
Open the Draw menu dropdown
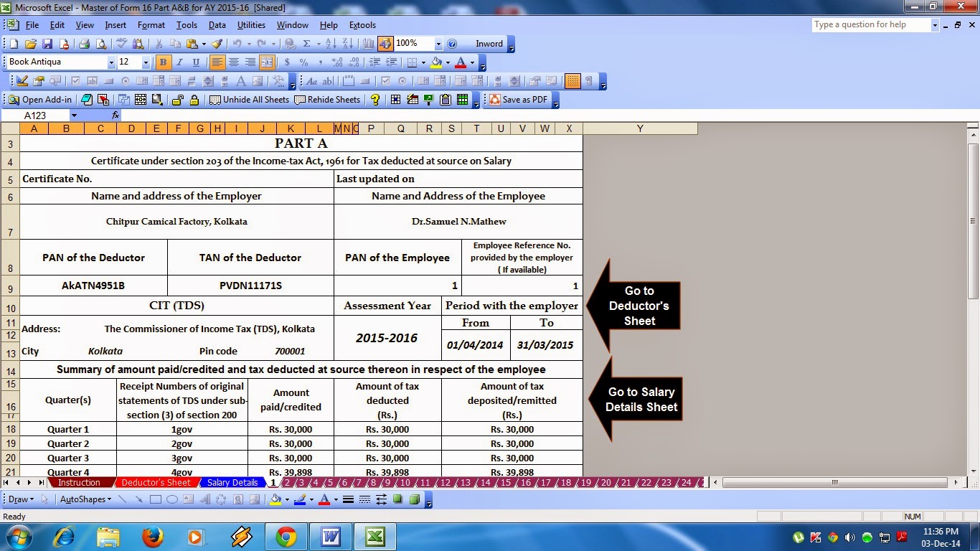tap(21, 499)
